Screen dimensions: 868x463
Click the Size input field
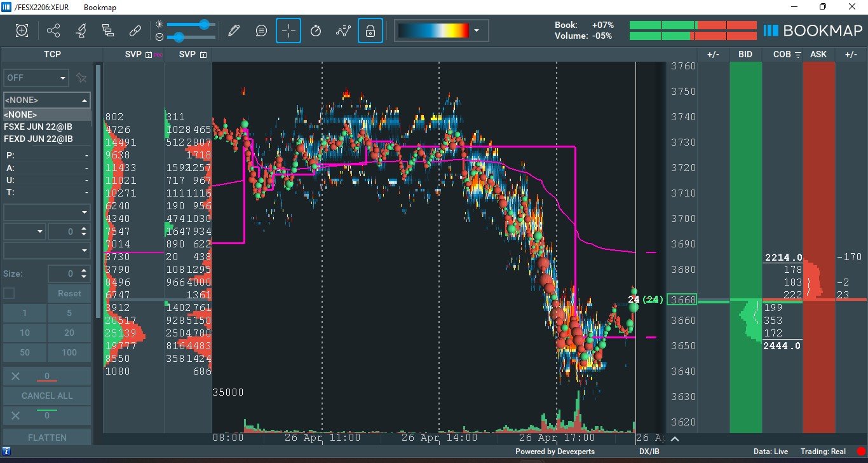point(65,274)
